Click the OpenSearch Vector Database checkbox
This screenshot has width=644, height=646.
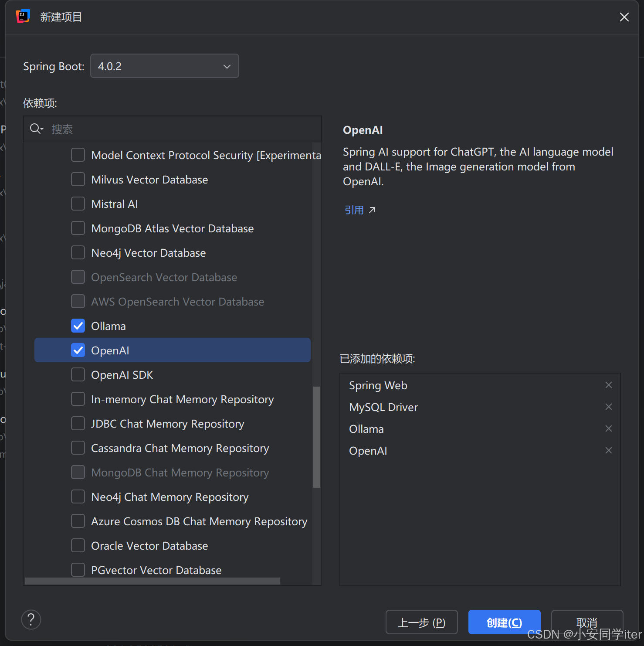click(x=78, y=277)
